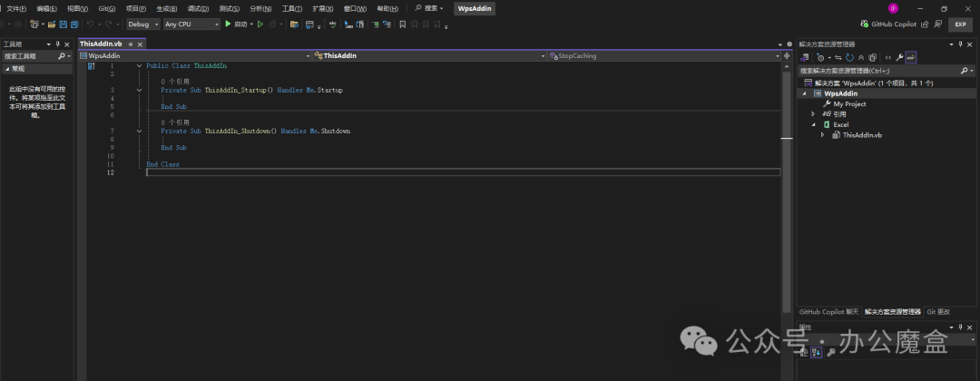
Task: Open the 扩展(X) menu
Action: (x=323, y=9)
